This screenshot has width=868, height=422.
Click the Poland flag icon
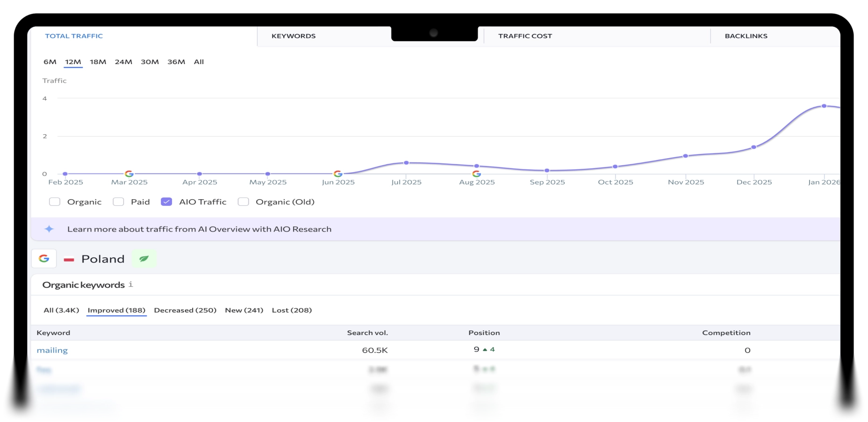pos(69,259)
